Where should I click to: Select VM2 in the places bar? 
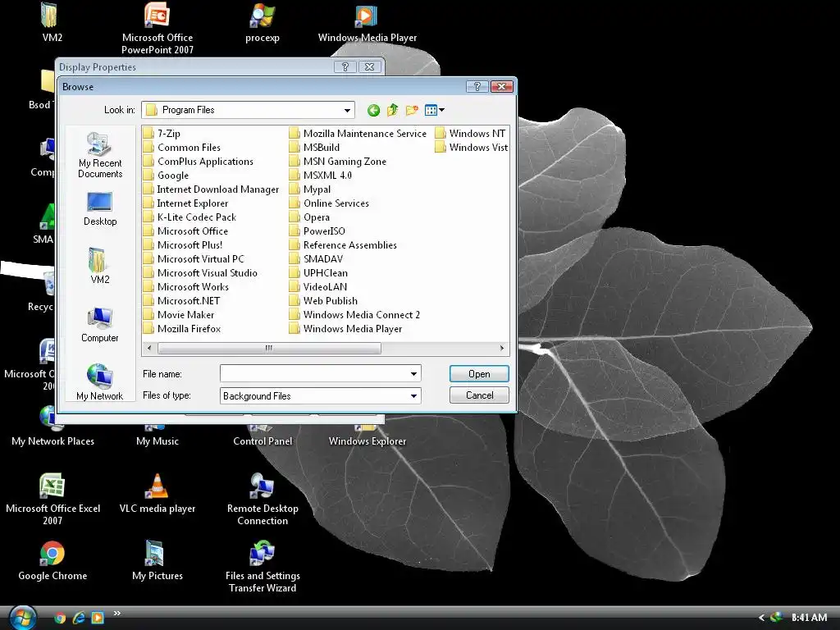tap(99, 267)
